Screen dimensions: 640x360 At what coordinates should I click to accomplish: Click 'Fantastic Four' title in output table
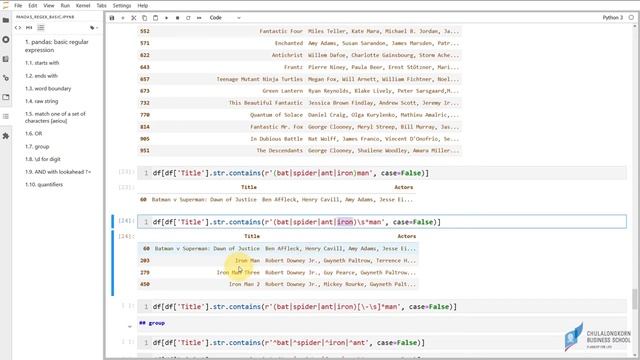click(281, 31)
